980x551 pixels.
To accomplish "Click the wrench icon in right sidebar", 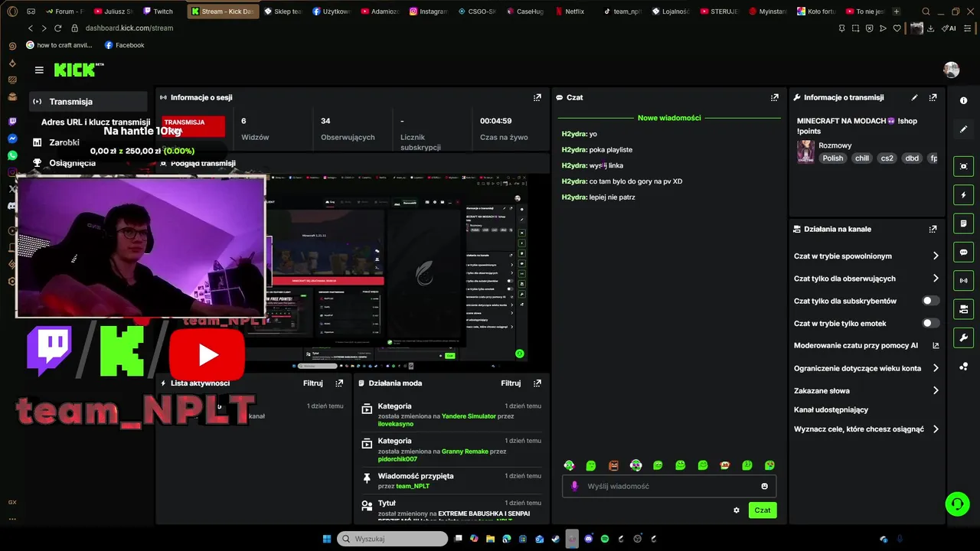I will click(963, 337).
